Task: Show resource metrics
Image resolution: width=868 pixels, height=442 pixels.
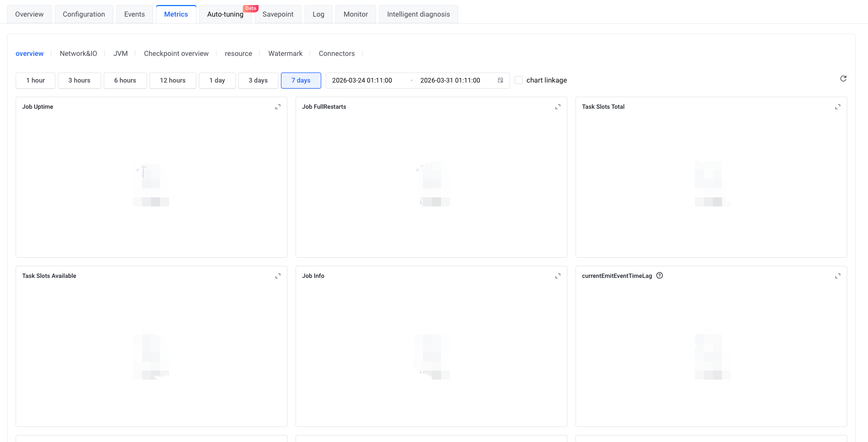Action: coord(239,53)
